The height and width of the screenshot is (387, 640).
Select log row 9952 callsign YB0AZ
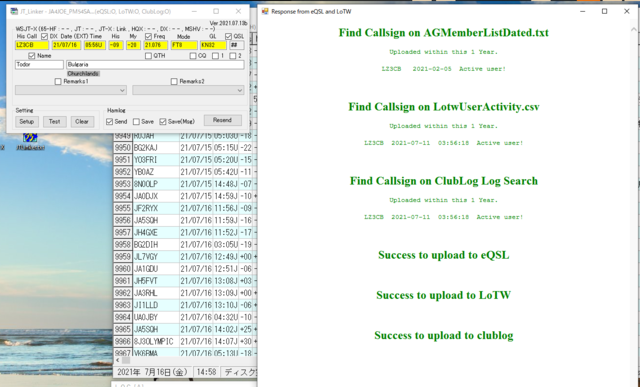(156, 172)
